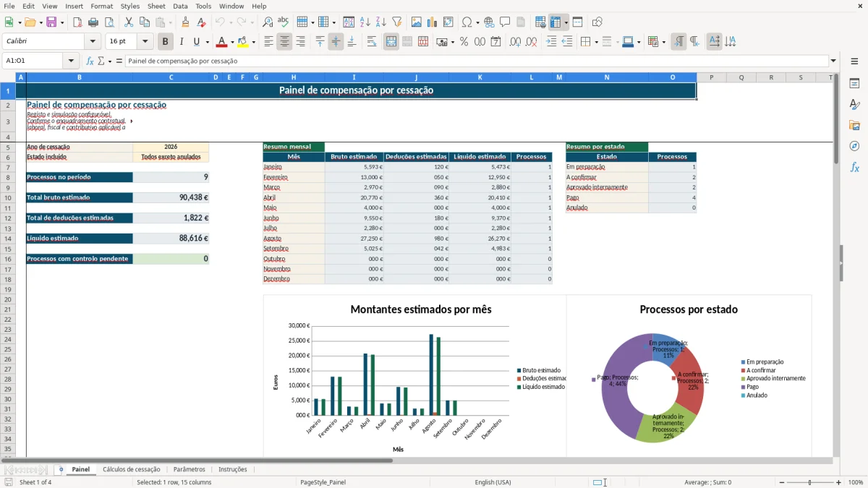Open the font color palette arrow
This screenshot has width=868, height=488.
[232, 42]
